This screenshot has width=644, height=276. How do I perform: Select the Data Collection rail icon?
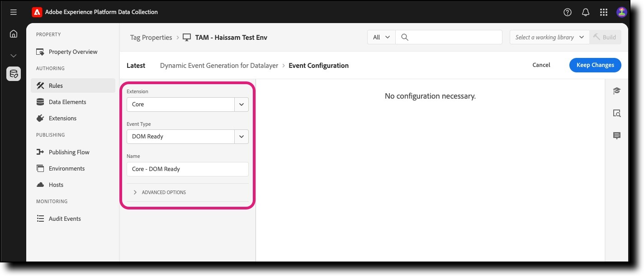(x=14, y=74)
